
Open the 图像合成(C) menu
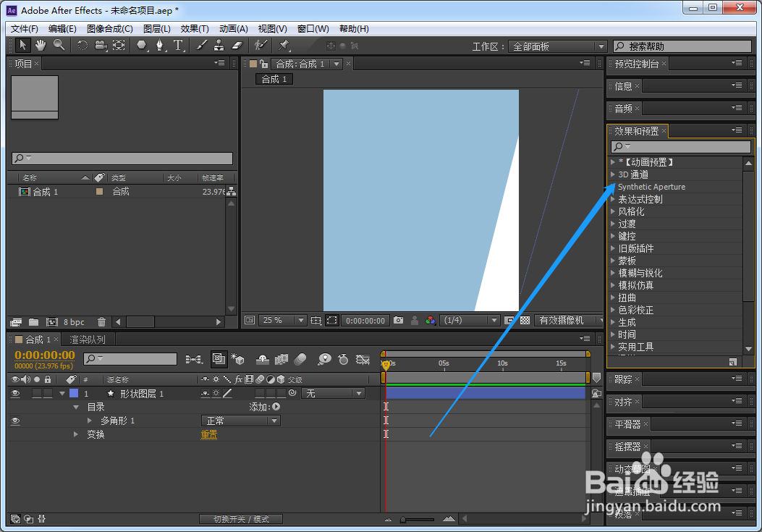tap(110, 29)
